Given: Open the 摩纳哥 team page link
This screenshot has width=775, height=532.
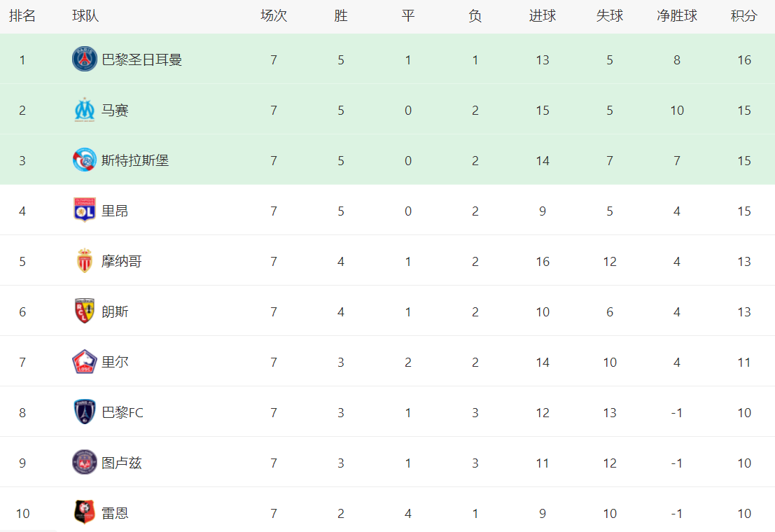Looking at the screenshot, I should (x=122, y=261).
